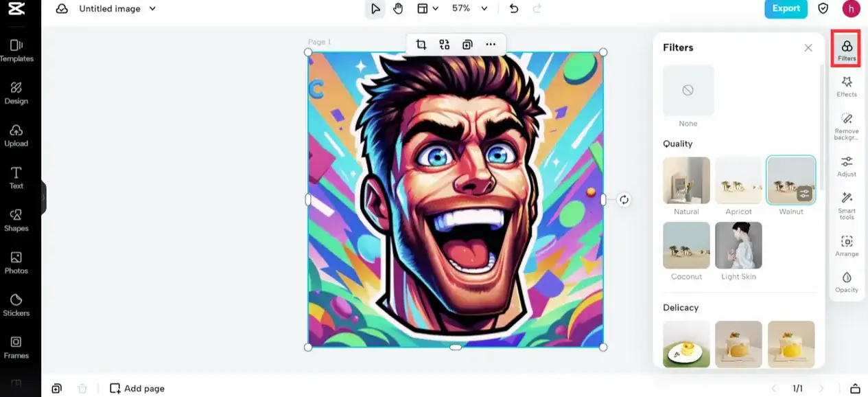The image size is (868, 397).
Task: Open the 57% zoom level dropdown
Action: [x=469, y=9]
